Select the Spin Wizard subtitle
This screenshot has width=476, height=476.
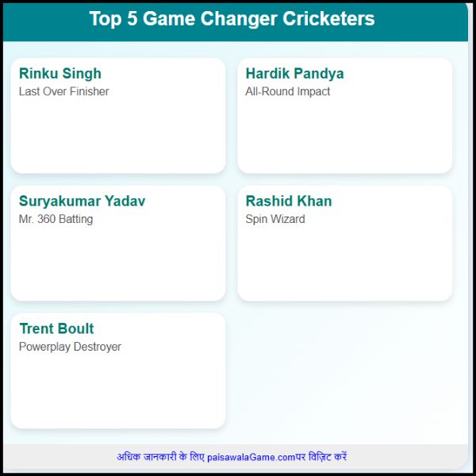click(x=275, y=219)
